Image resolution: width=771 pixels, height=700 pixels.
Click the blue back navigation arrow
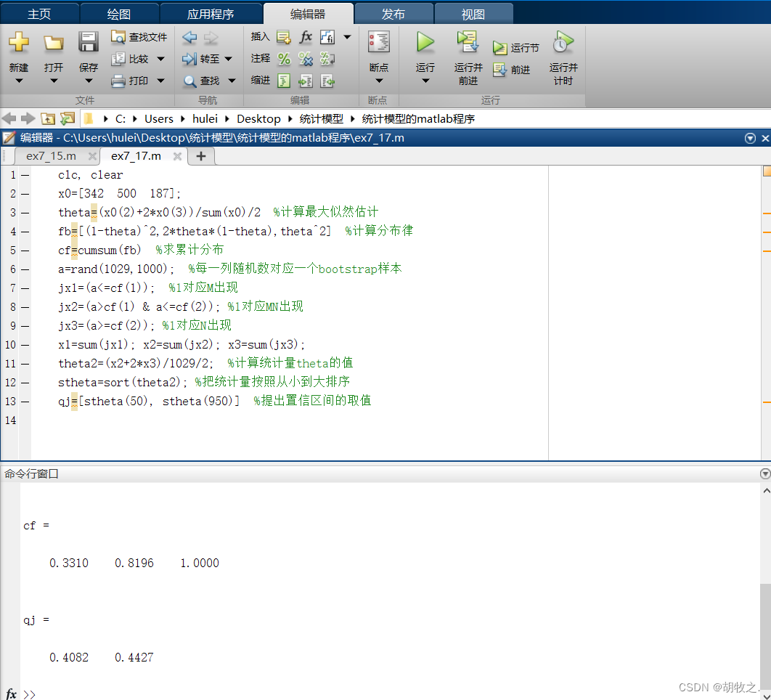189,37
